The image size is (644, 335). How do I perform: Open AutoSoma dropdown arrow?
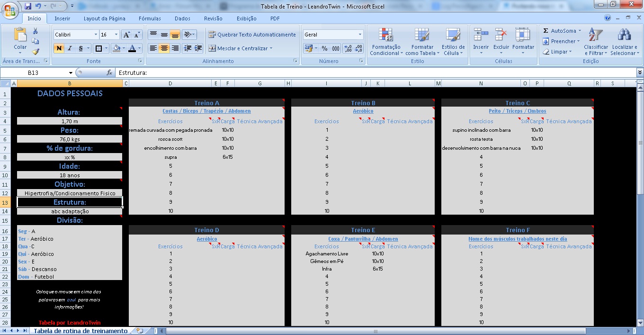580,31
